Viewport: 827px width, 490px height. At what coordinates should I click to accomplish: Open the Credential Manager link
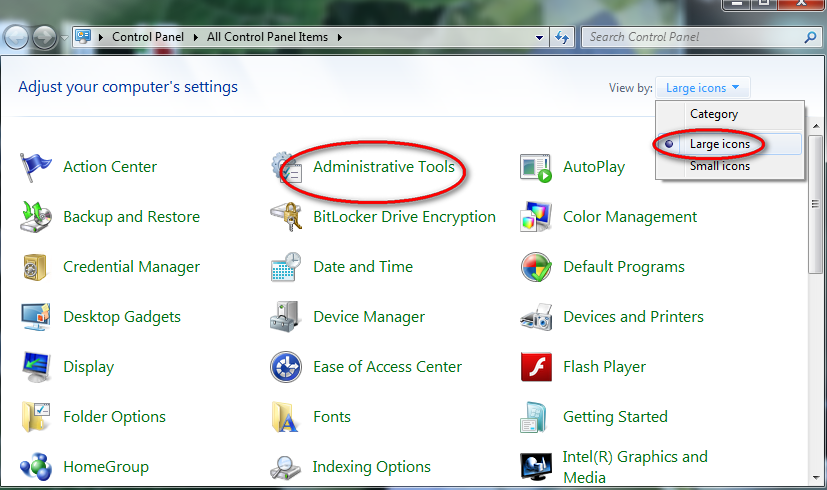point(131,267)
